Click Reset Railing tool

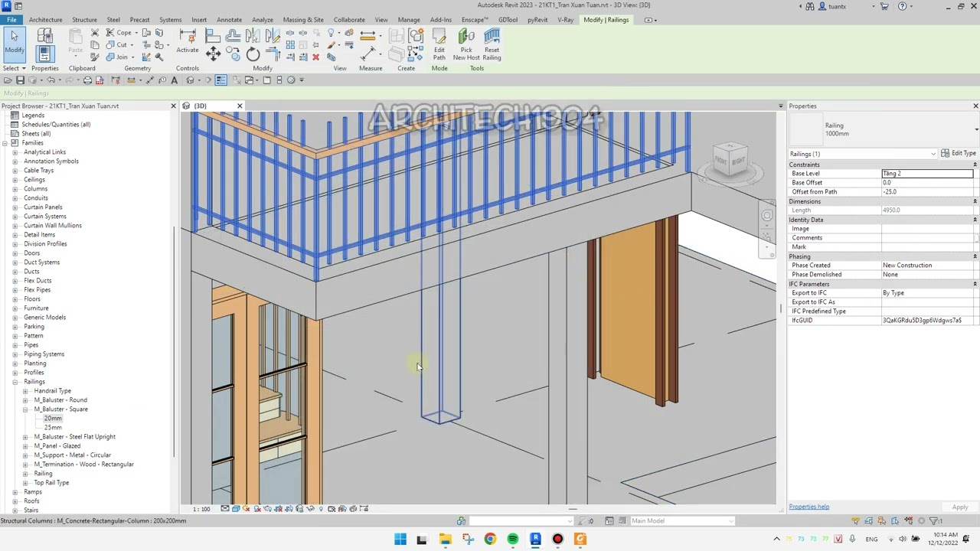click(492, 44)
